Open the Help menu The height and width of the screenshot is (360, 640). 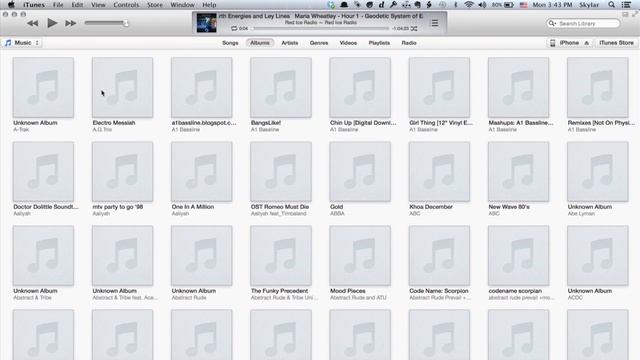[209, 5]
